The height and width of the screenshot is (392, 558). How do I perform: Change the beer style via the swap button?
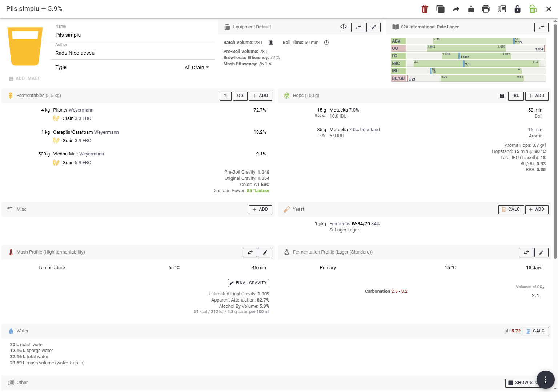pyautogui.click(x=541, y=27)
